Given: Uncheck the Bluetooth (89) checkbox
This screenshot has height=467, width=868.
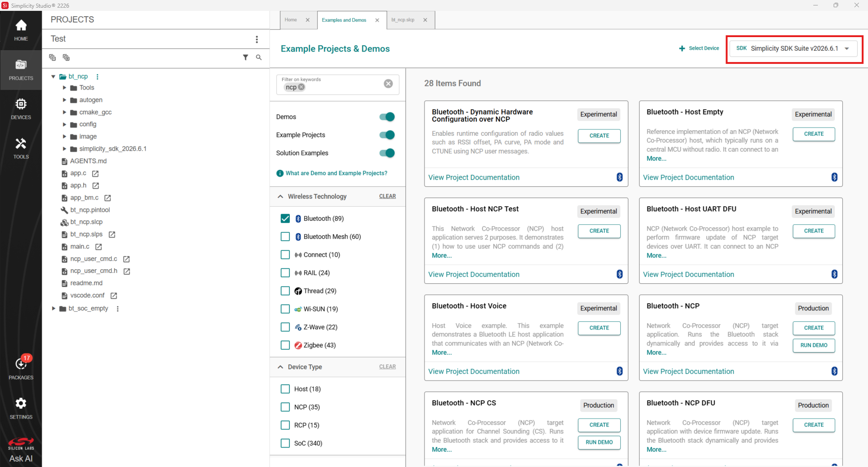Looking at the screenshot, I should point(285,219).
